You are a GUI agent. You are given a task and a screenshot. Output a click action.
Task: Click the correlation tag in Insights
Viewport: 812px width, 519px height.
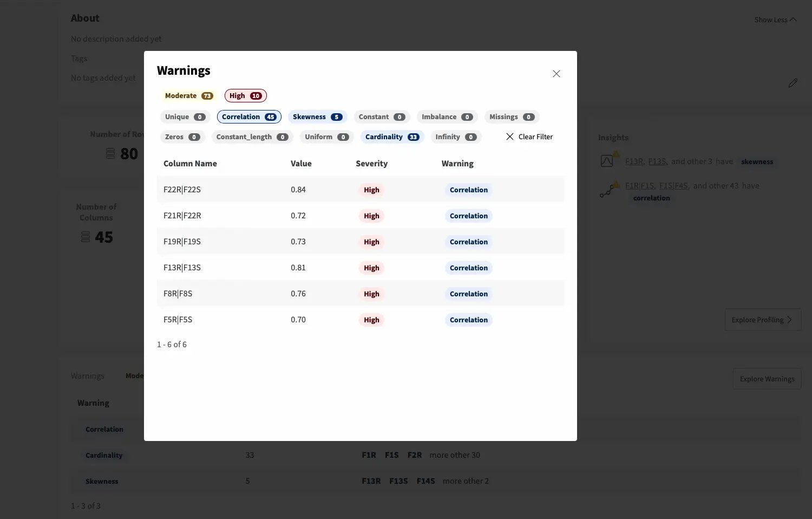coord(651,198)
